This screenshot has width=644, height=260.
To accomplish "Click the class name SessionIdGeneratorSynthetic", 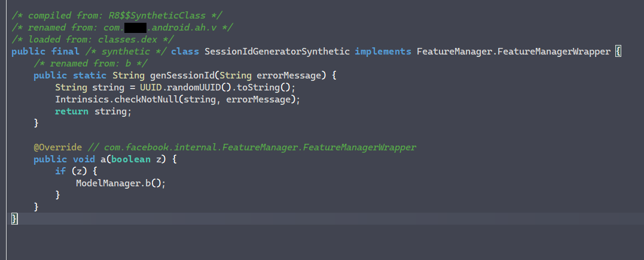I will (x=277, y=52).
